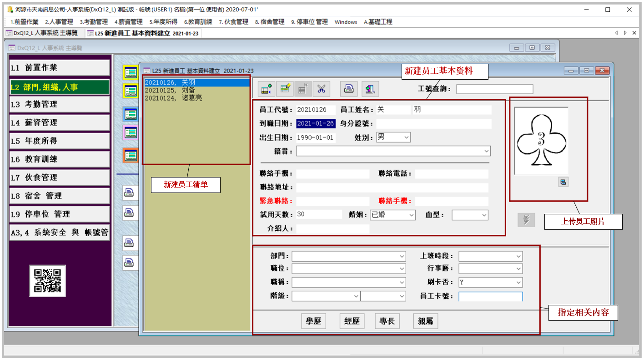Image resolution: width=644 pixels, height=360 pixels.
Task: Click the blue form icon in main panel
Action: click(131, 114)
